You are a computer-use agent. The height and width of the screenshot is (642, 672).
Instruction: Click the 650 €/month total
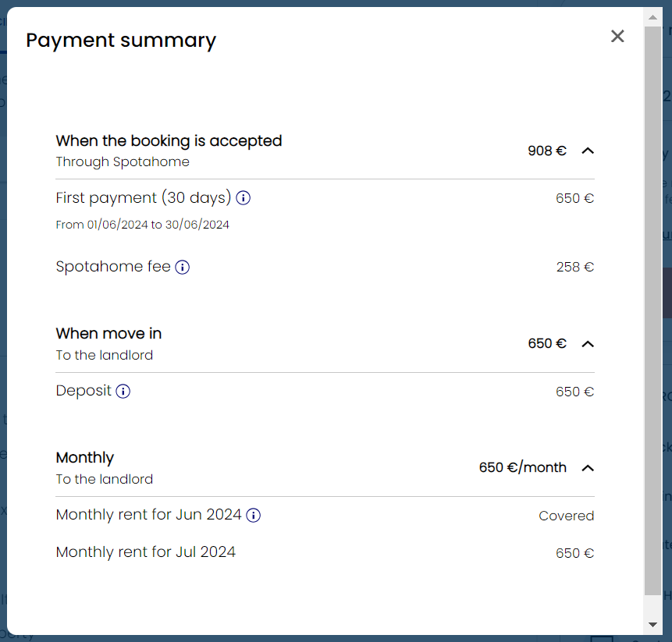(x=522, y=468)
